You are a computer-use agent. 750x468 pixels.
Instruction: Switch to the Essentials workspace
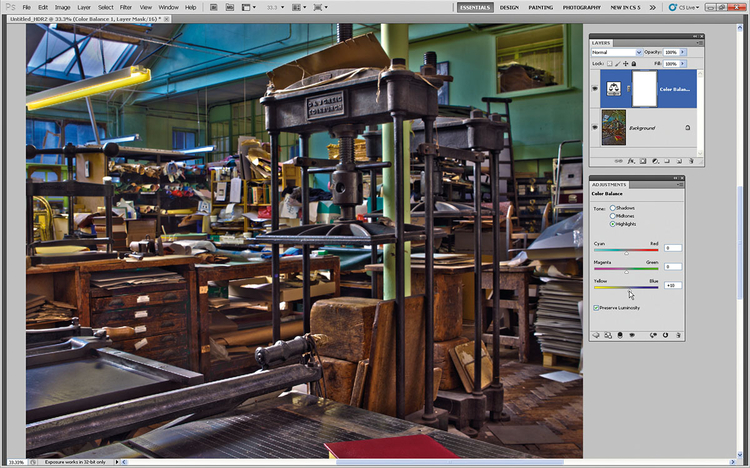click(475, 7)
